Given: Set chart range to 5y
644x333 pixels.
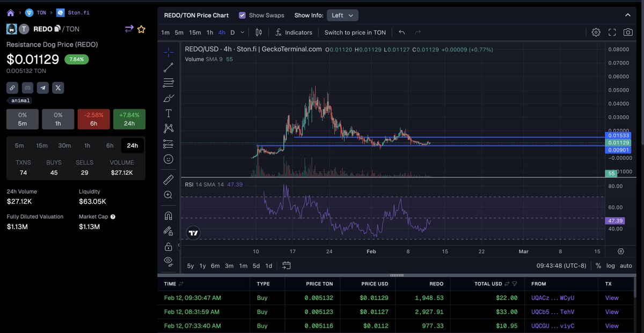Looking at the screenshot, I should click(x=191, y=265).
